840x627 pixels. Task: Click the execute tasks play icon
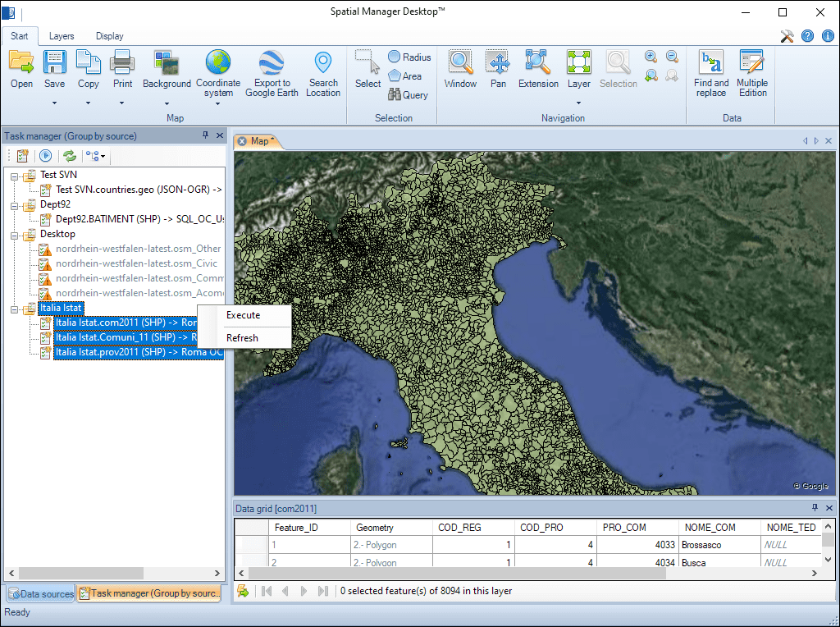coord(46,156)
